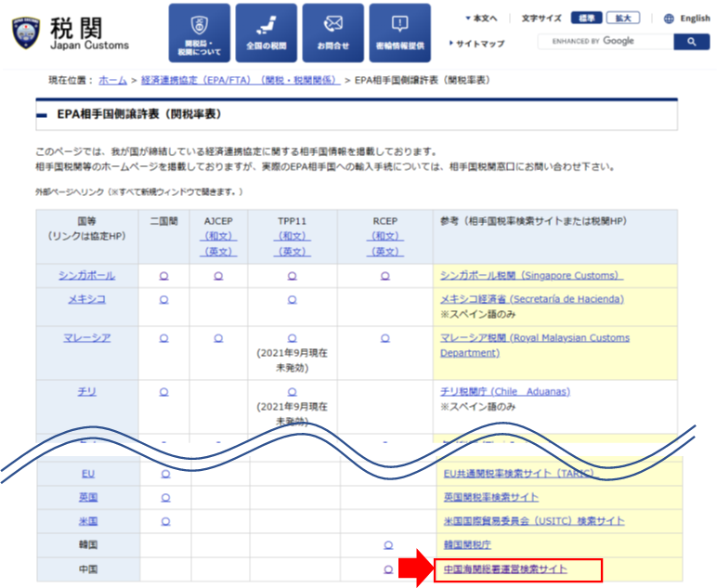Set text size to 標準
The height and width of the screenshot is (588, 717).
click(586, 18)
